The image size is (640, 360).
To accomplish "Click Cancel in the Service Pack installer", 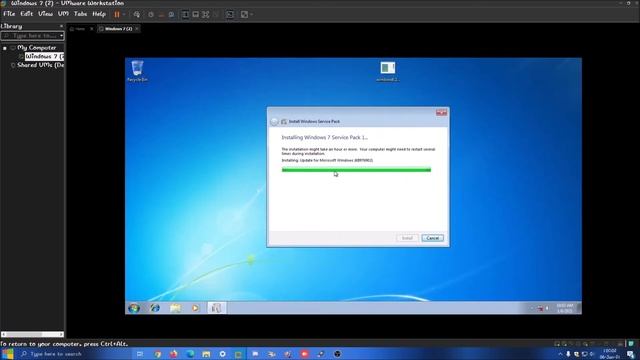I will pos(433,238).
